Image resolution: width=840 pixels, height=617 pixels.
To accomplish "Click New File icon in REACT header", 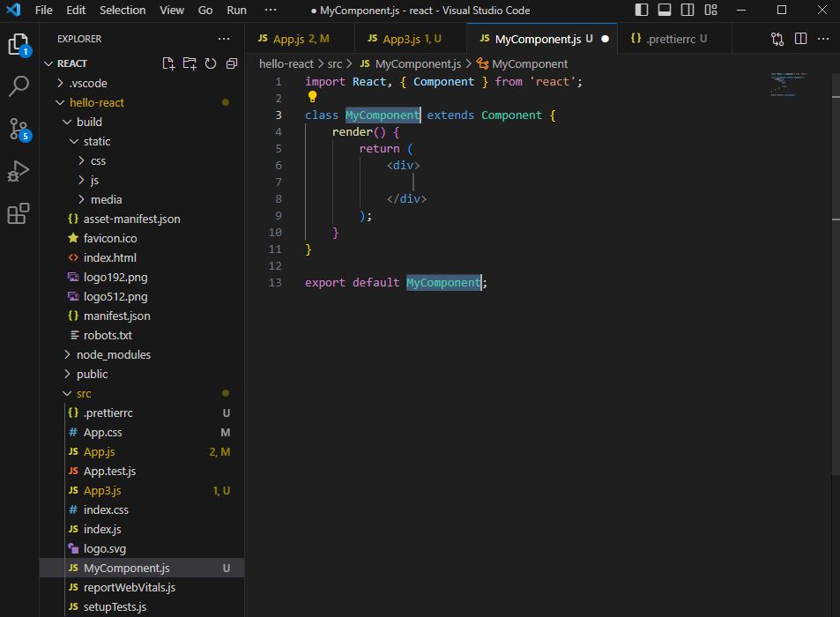I will 168,63.
